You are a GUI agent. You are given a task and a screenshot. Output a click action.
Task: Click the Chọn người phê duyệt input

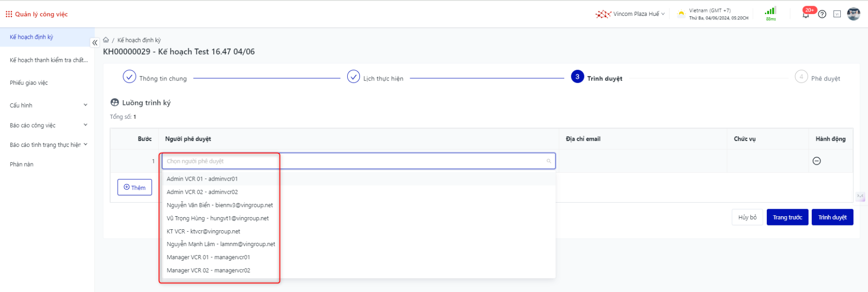click(356, 161)
